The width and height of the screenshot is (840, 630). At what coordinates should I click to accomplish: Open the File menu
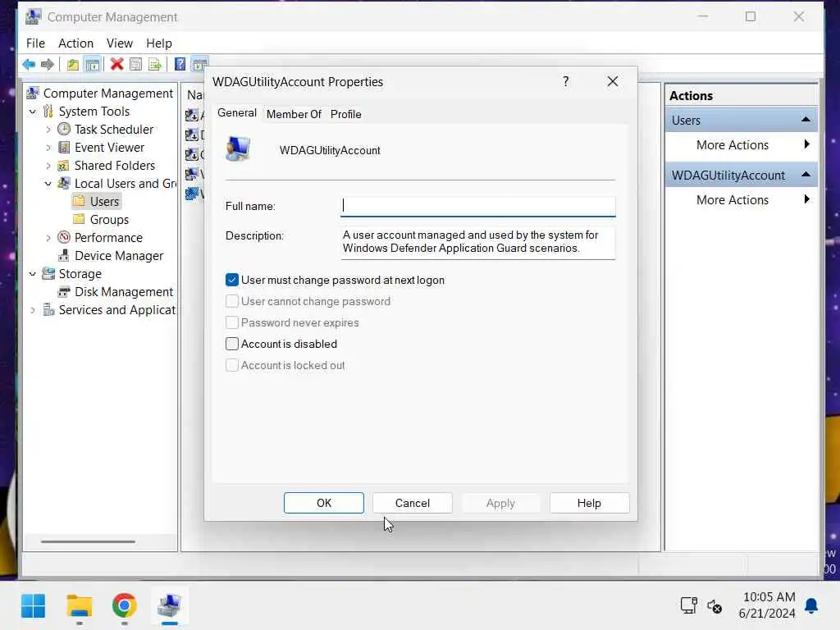pos(35,43)
